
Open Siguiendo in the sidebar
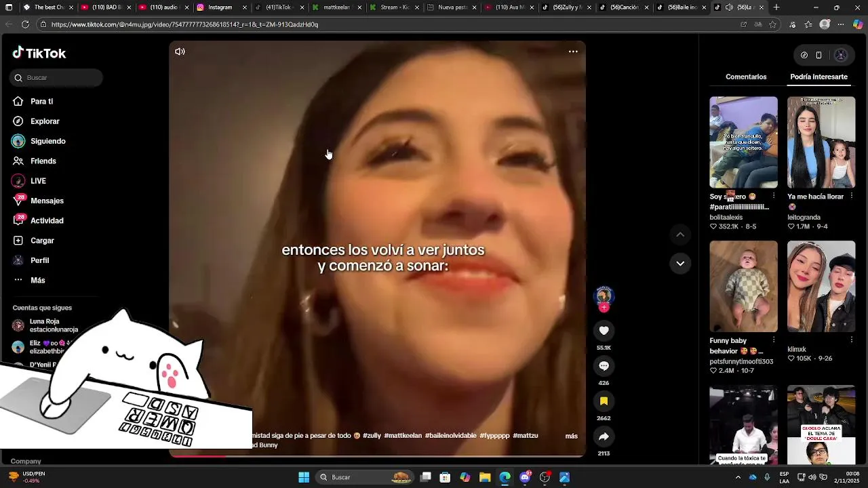tap(47, 141)
